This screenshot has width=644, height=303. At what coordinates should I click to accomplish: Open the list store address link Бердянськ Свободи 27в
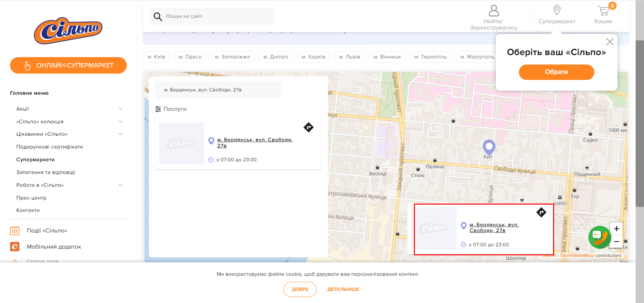click(x=255, y=143)
